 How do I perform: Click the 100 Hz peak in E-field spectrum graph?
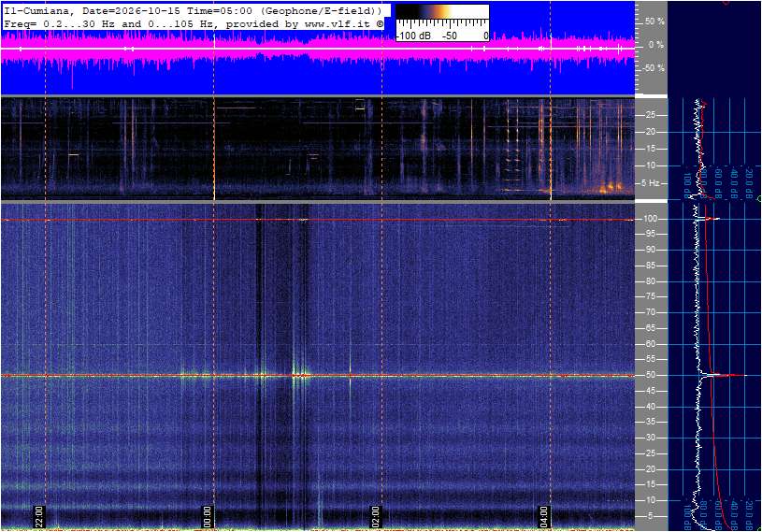[x=709, y=219]
